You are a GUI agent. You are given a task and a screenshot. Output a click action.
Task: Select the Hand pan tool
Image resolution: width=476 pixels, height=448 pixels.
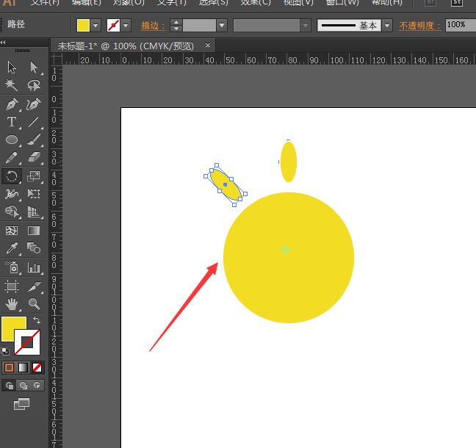tap(12, 303)
